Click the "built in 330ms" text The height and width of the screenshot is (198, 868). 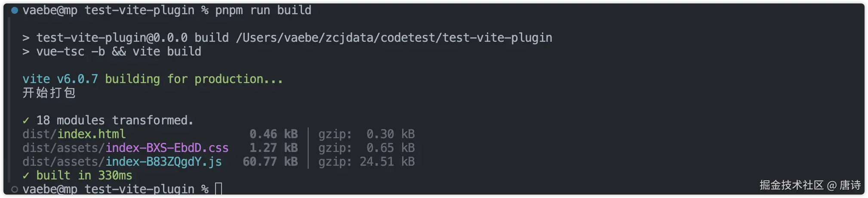[84, 176]
